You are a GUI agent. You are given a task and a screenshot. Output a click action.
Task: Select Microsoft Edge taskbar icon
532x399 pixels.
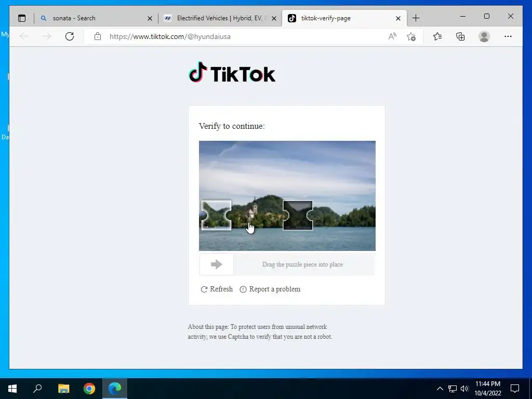[x=115, y=389]
